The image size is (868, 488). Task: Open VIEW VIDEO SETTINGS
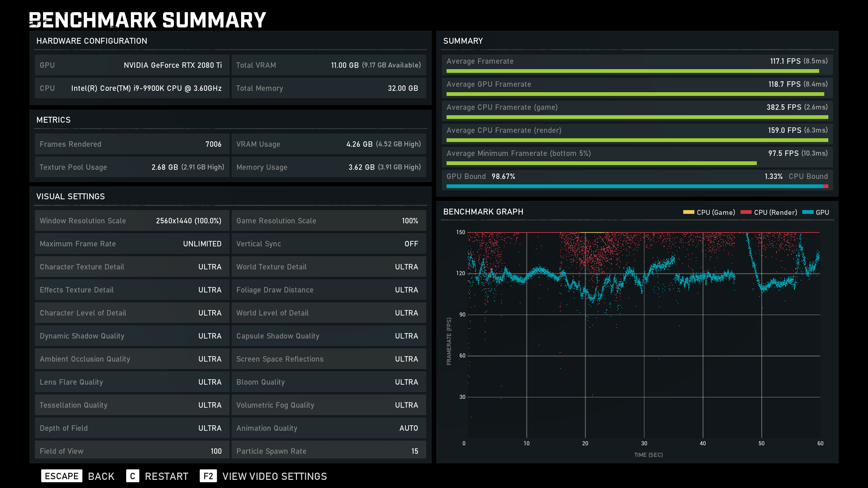point(274,476)
